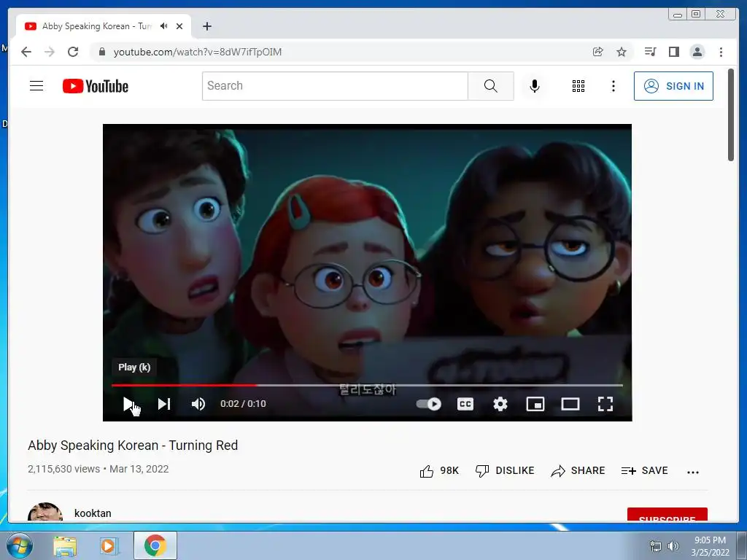Open the kooktan channel name link
The height and width of the screenshot is (560, 747).
click(93, 513)
